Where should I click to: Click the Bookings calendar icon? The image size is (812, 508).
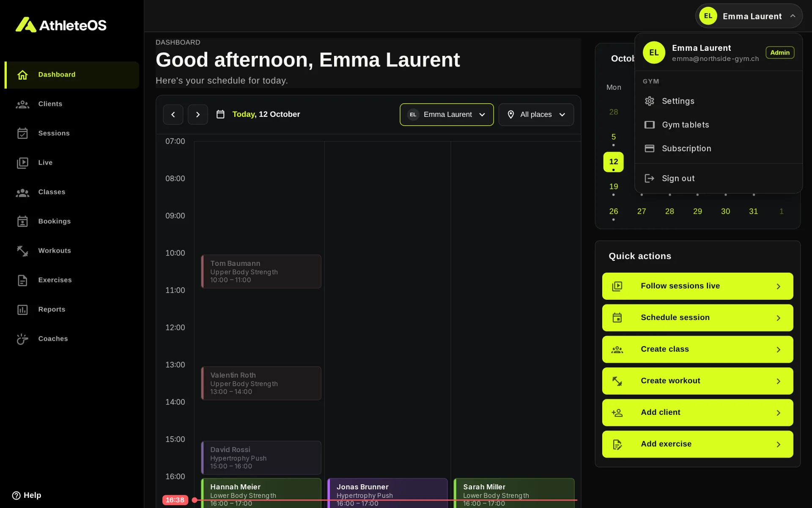22,221
